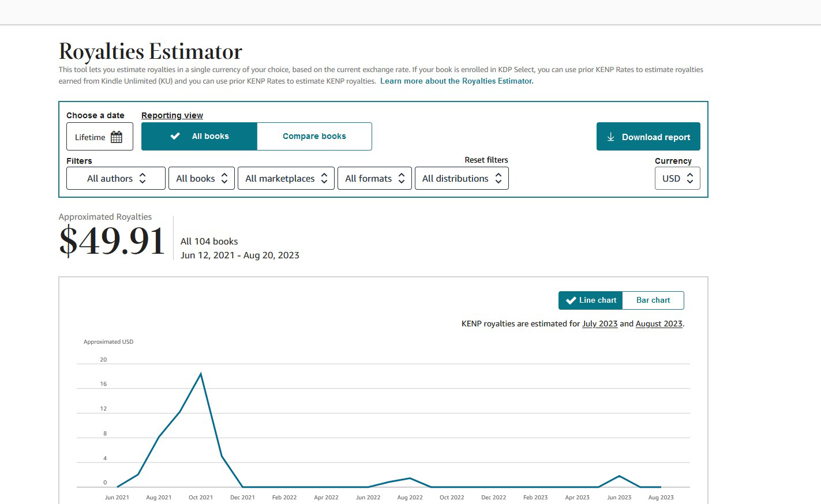
Task: Click the download arrow icon on Download report
Action: click(x=610, y=137)
